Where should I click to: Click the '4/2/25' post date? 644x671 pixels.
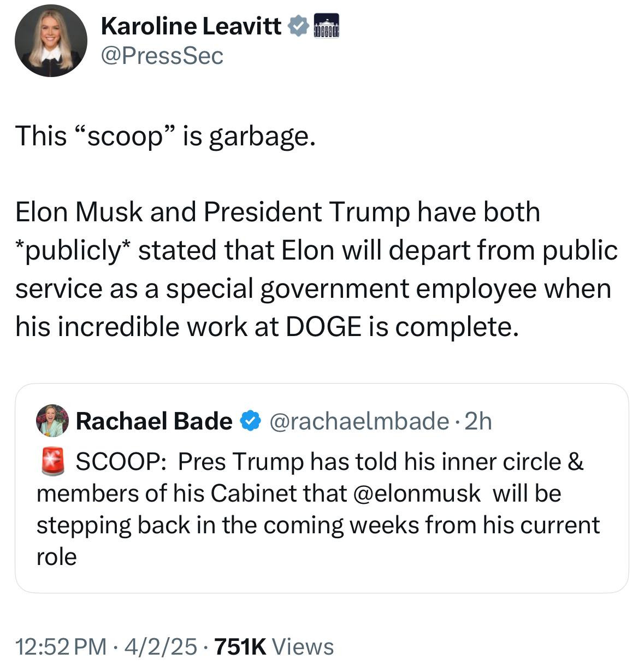160,647
